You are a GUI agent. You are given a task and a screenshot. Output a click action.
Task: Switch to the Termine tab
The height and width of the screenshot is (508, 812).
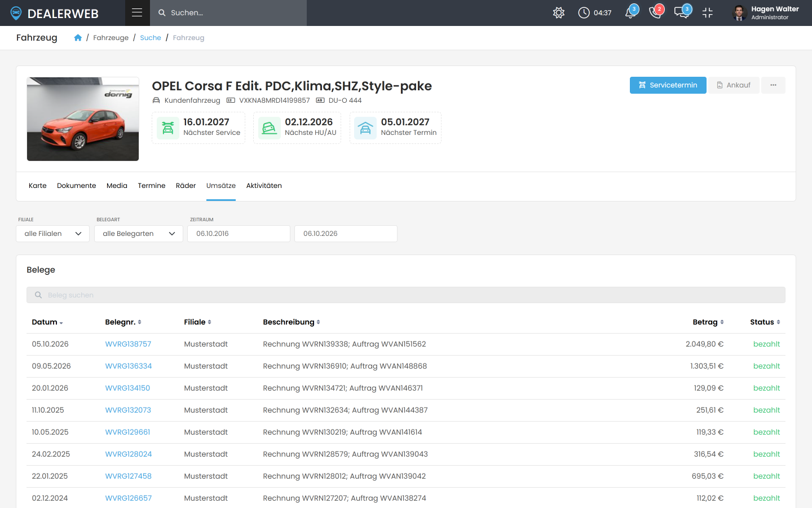[x=152, y=186]
